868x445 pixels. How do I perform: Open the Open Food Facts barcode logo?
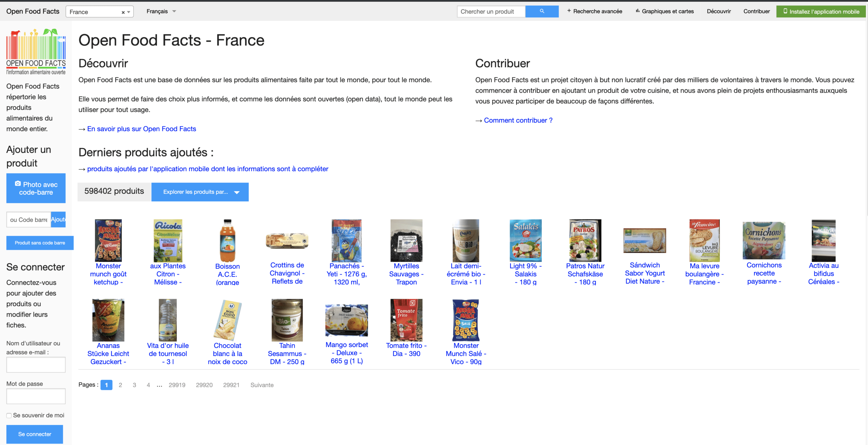pos(36,52)
